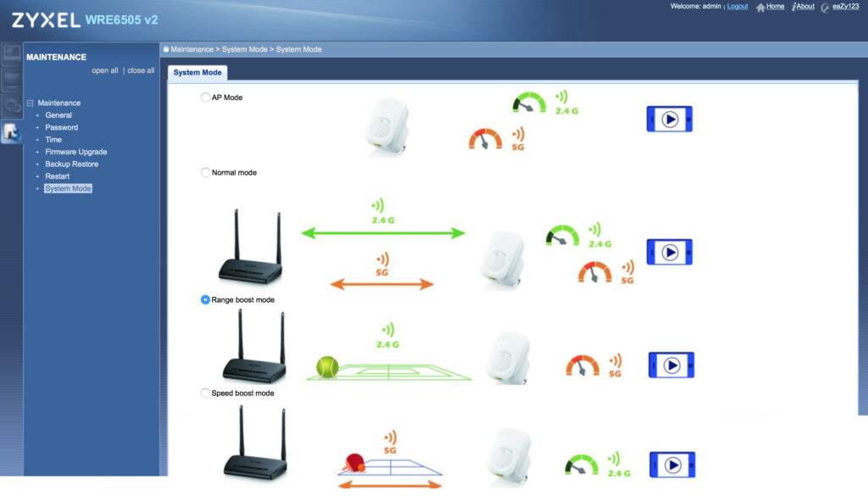Image resolution: width=868 pixels, height=503 pixels.
Task: Open the Maintenance sidebar icon
Action: [11, 131]
